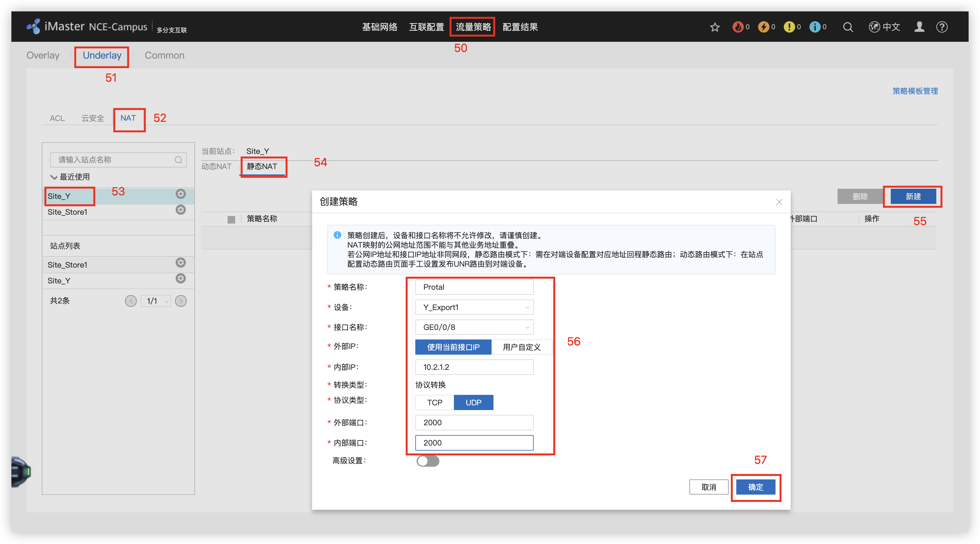Open the help question mark icon
The height and width of the screenshot is (544, 980).
tap(942, 27)
